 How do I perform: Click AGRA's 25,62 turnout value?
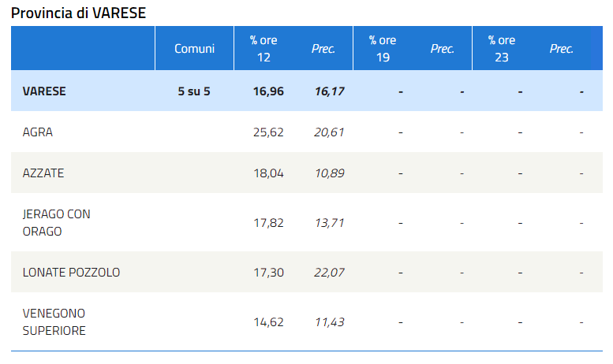(x=268, y=132)
